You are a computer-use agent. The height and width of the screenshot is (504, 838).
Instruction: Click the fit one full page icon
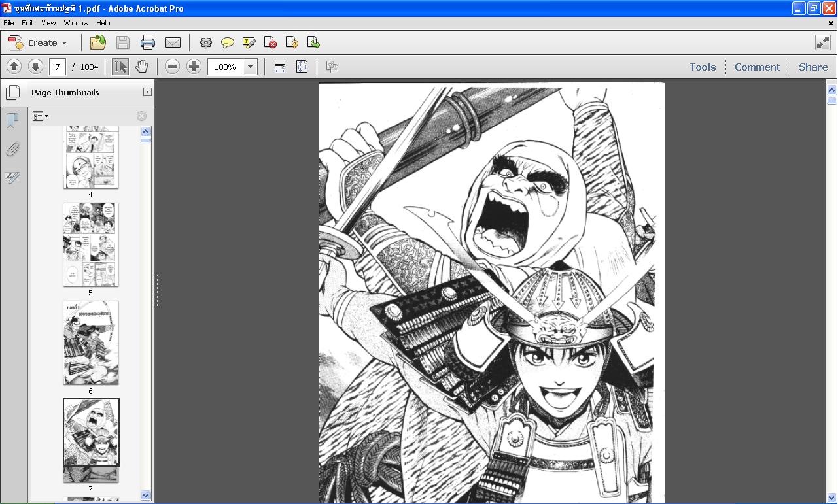pyautogui.click(x=302, y=66)
